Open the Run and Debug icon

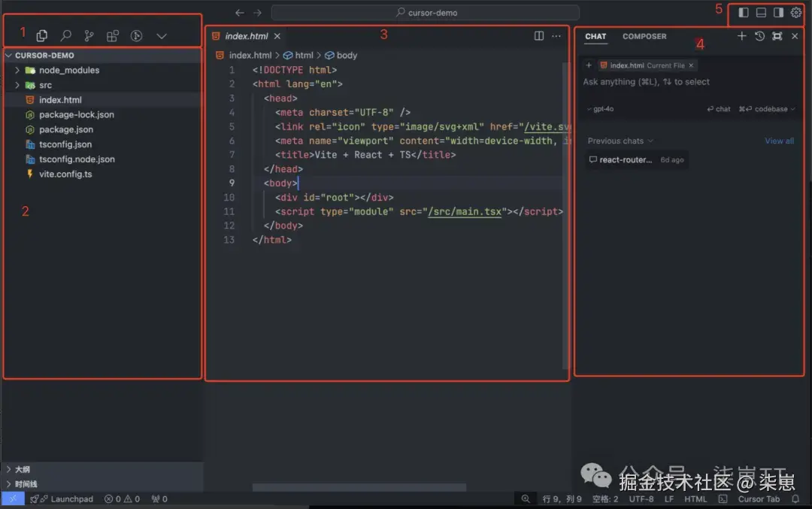click(136, 36)
